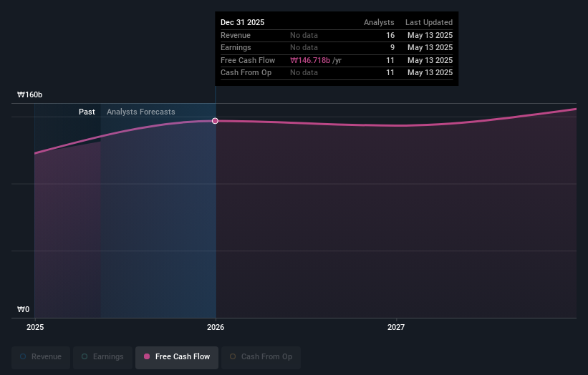Image resolution: width=588 pixels, height=375 pixels.
Task: Click the Cash From Op legend circle
Action: (x=233, y=356)
